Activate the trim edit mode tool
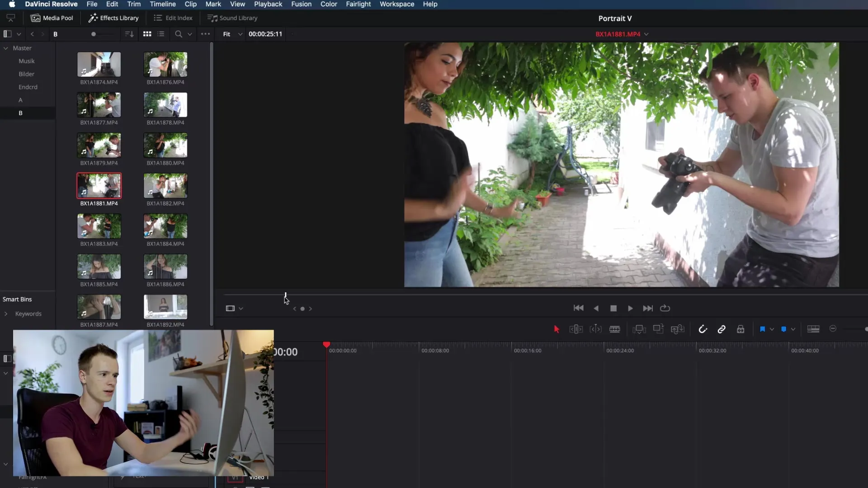The width and height of the screenshot is (868, 488). [576, 329]
